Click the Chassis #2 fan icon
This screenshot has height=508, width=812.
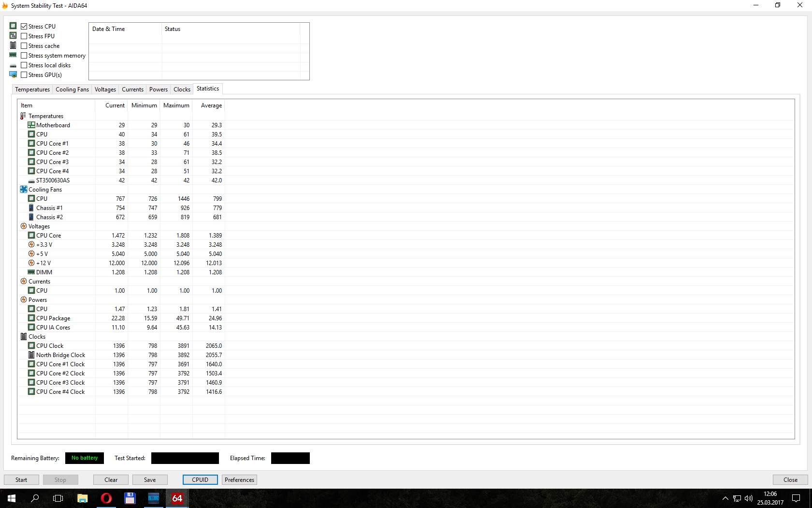click(31, 217)
